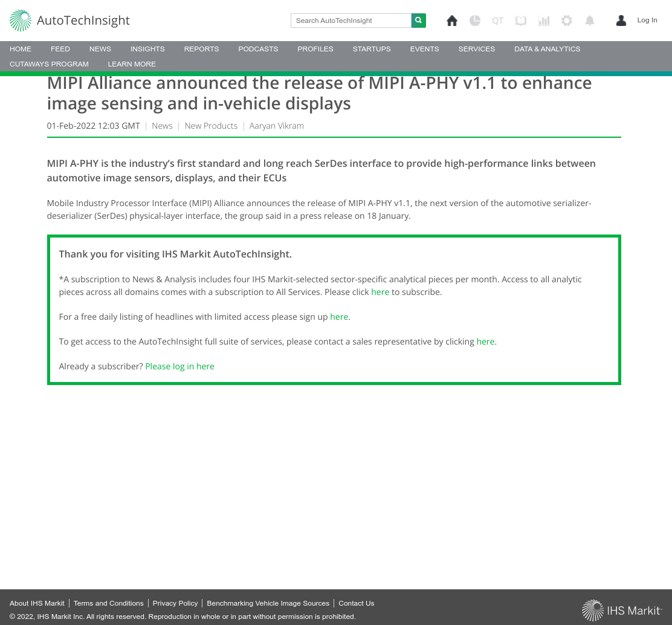The height and width of the screenshot is (625, 672).
Task: Open the HOME menu item
Action: (21, 49)
